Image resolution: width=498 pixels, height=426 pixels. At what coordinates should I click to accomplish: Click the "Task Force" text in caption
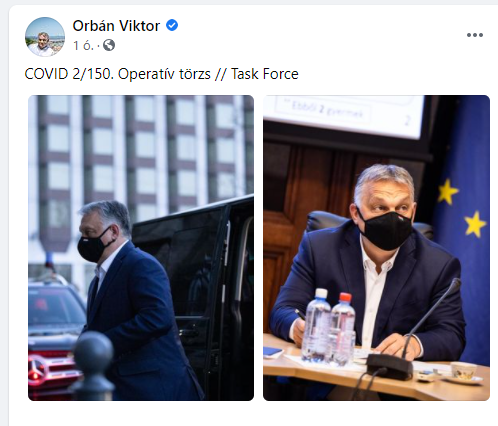[x=265, y=74]
